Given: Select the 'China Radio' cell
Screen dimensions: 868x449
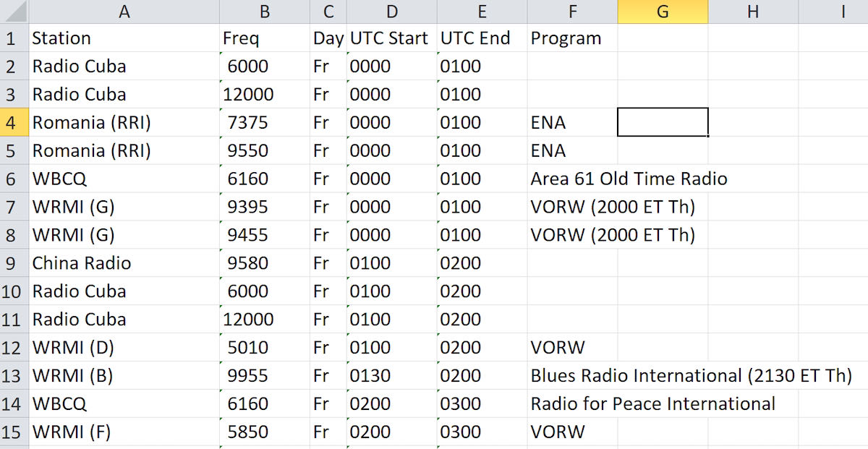Looking at the screenshot, I should (124, 263).
